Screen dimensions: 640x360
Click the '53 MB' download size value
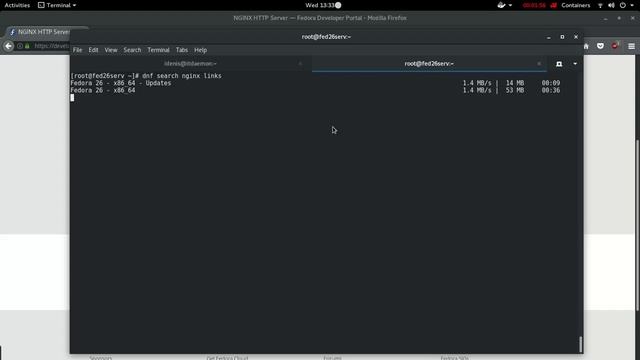pos(515,91)
